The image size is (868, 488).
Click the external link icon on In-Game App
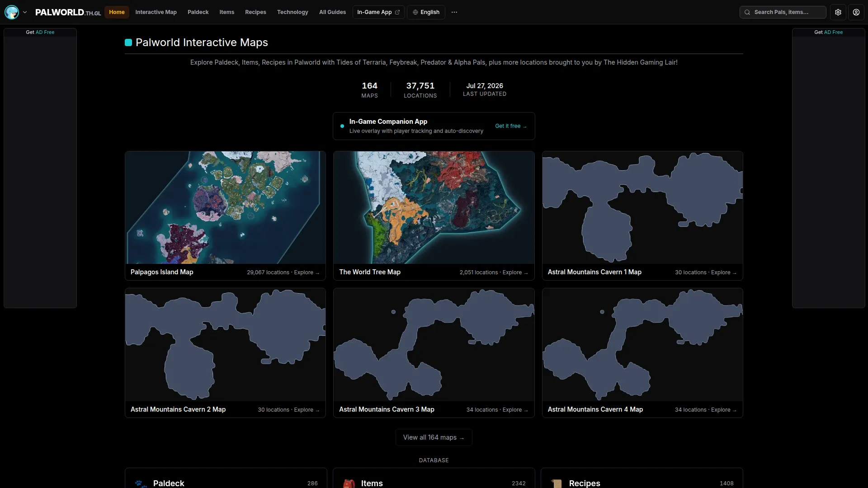(x=397, y=12)
